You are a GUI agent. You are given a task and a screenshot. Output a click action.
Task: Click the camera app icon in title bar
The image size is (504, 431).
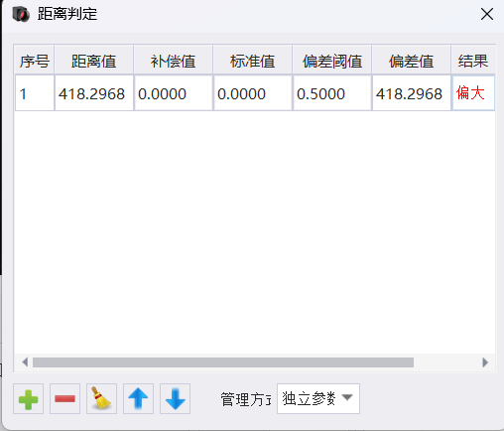(21, 14)
